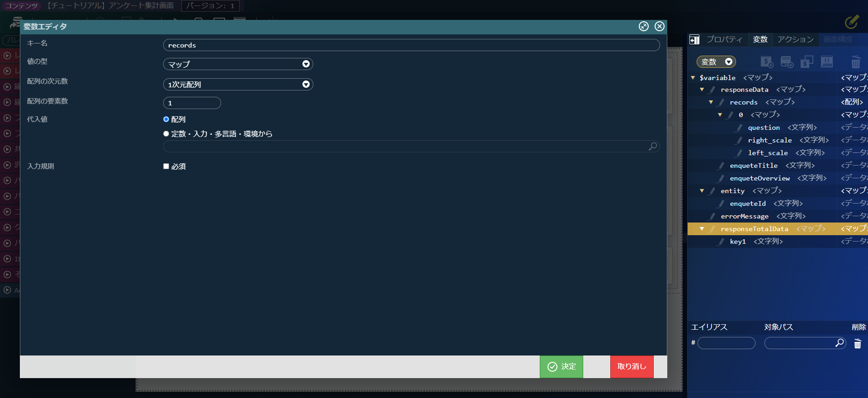This screenshot has width=868, height=398.
Task: Click the pencil icon beside right_scale
Action: click(x=740, y=140)
